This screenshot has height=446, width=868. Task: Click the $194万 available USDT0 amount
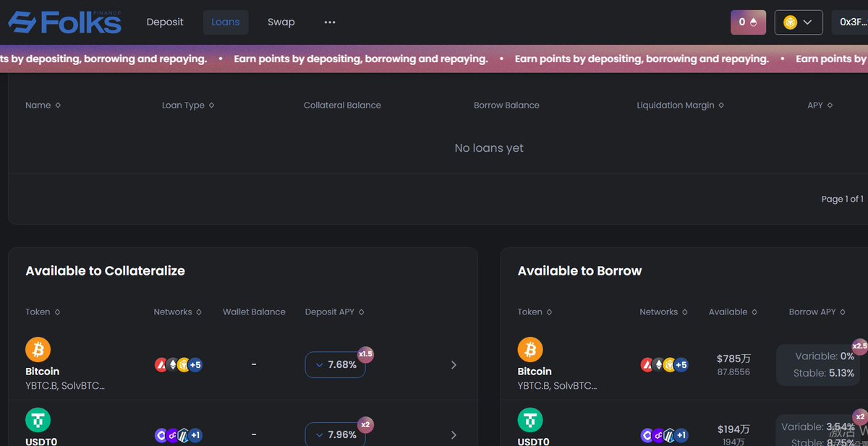pyautogui.click(x=733, y=429)
